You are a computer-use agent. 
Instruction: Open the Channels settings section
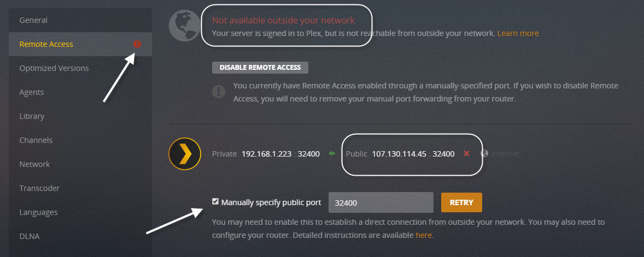point(36,140)
